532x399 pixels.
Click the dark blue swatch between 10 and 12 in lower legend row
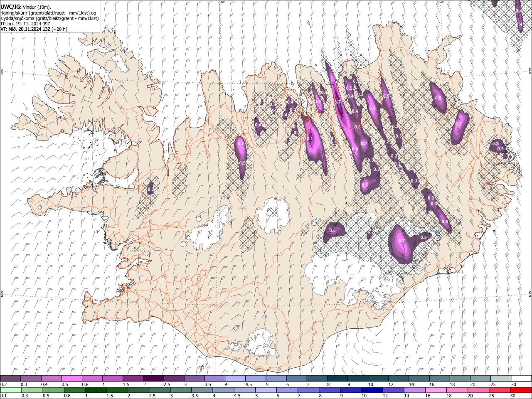pos(371,390)
